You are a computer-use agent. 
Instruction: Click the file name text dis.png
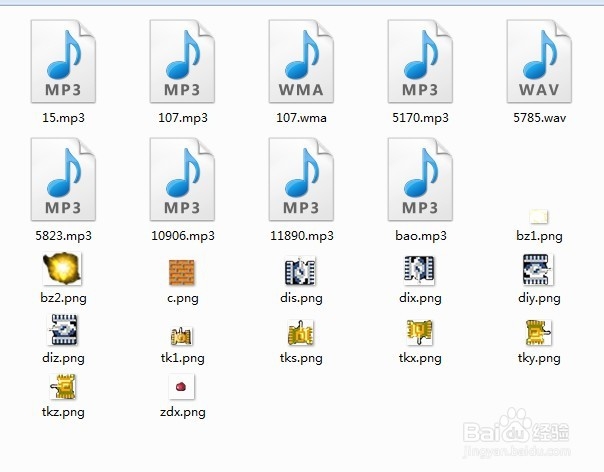[x=301, y=298]
